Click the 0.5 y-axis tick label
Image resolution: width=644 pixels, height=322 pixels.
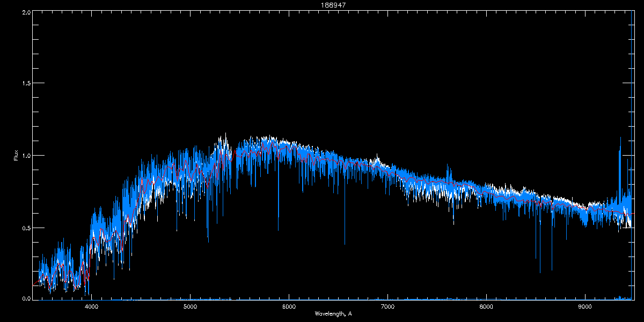(25, 228)
